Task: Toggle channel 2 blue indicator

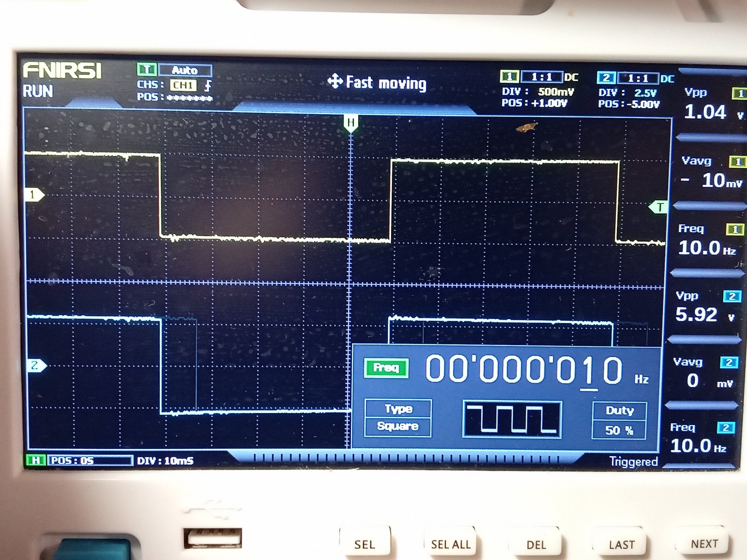Action: pyautogui.click(x=606, y=78)
